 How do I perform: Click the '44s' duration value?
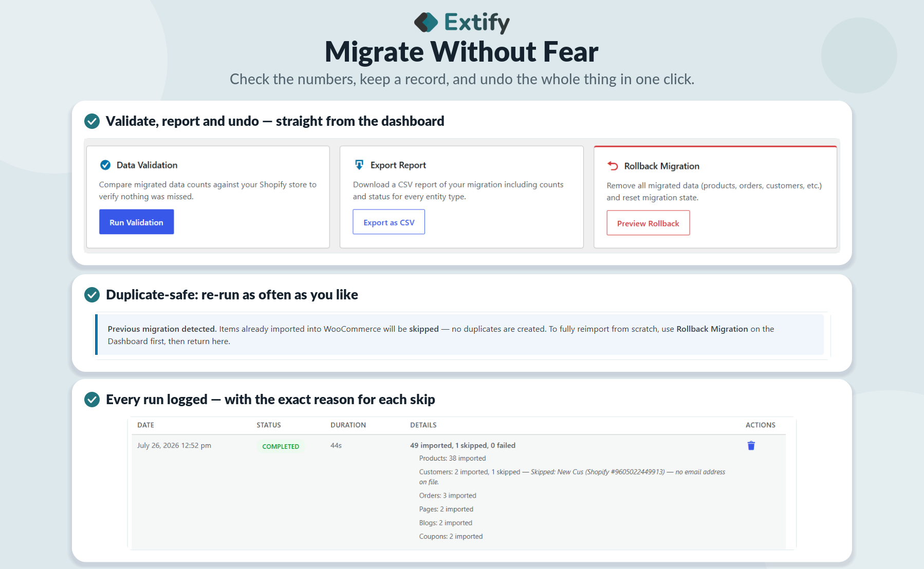click(336, 446)
